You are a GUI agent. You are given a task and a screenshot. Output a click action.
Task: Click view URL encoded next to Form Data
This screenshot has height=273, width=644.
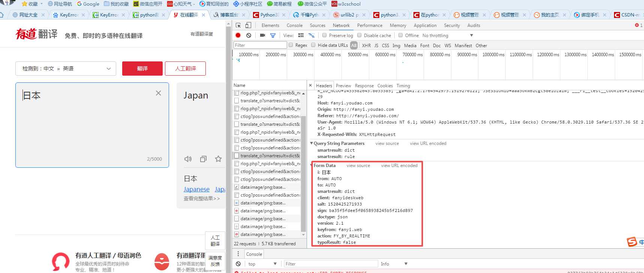[x=399, y=166]
